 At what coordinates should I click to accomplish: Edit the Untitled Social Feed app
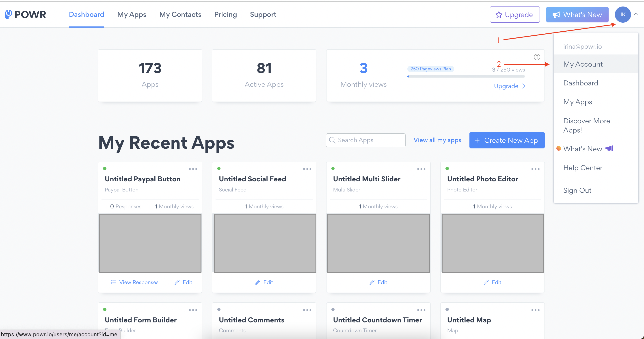[264, 282]
